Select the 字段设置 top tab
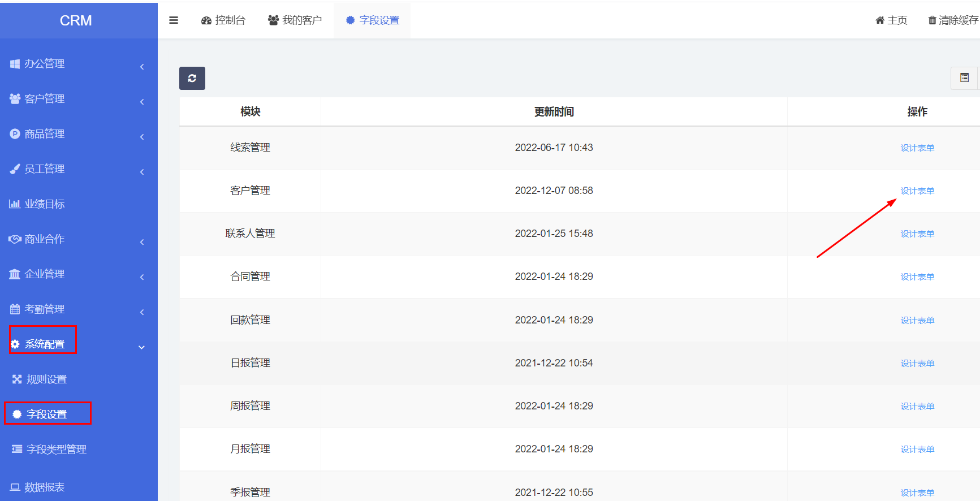The height and width of the screenshot is (501, 980). point(373,20)
